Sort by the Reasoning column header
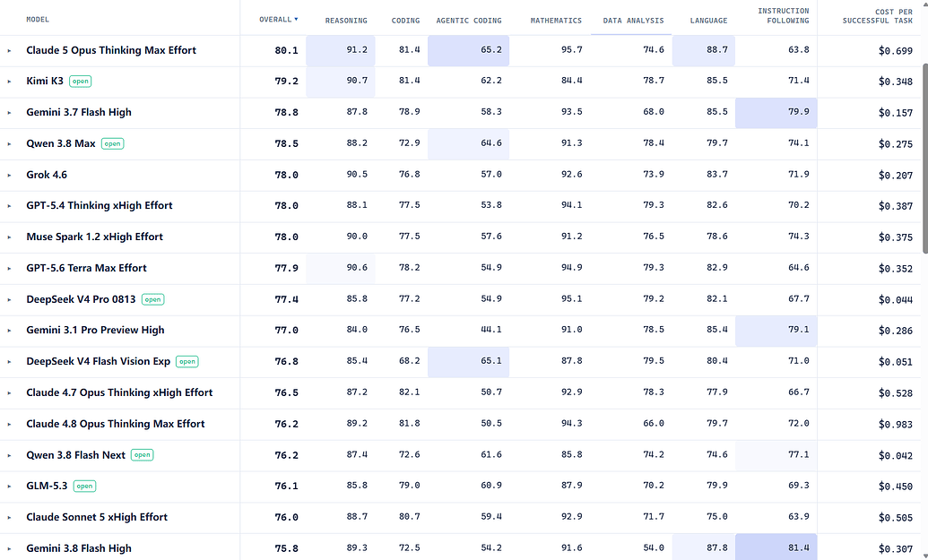The height and width of the screenshot is (560, 928). click(346, 21)
